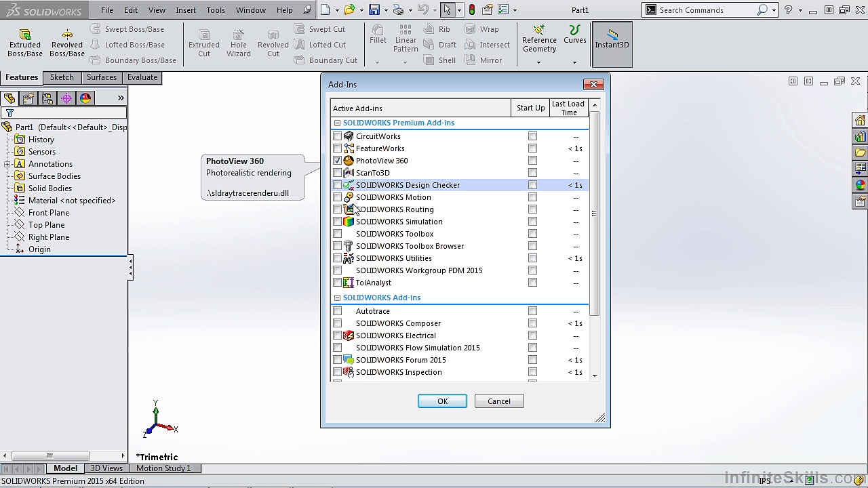868x488 pixels.
Task: Switch to the Sketch tab
Action: point(62,77)
